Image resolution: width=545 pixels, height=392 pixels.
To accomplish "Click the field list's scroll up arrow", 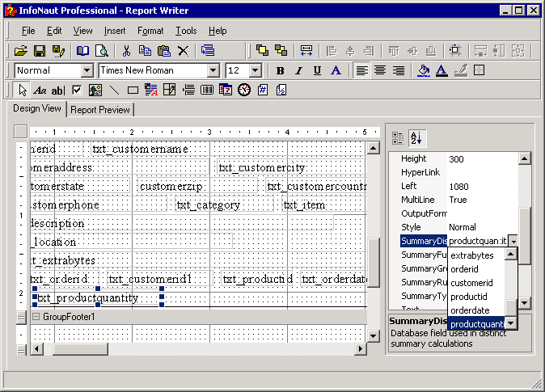I will [510, 254].
